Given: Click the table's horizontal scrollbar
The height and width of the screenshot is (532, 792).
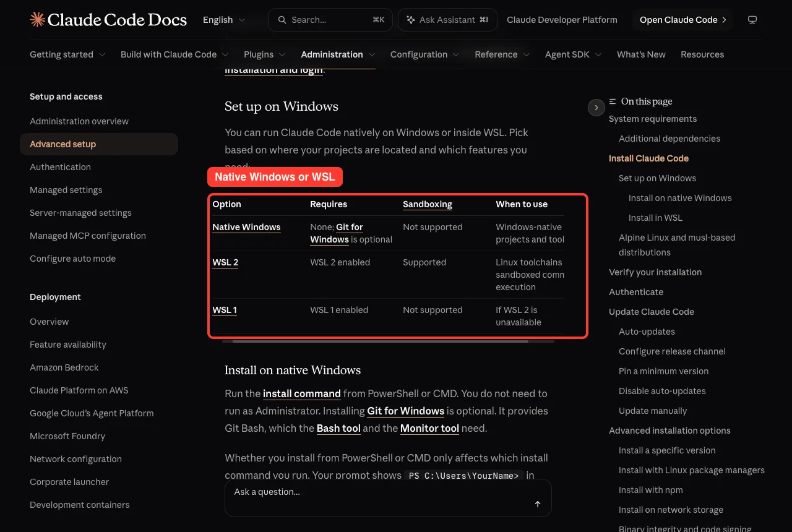Looking at the screenshot, I should [x=380, y=341].
